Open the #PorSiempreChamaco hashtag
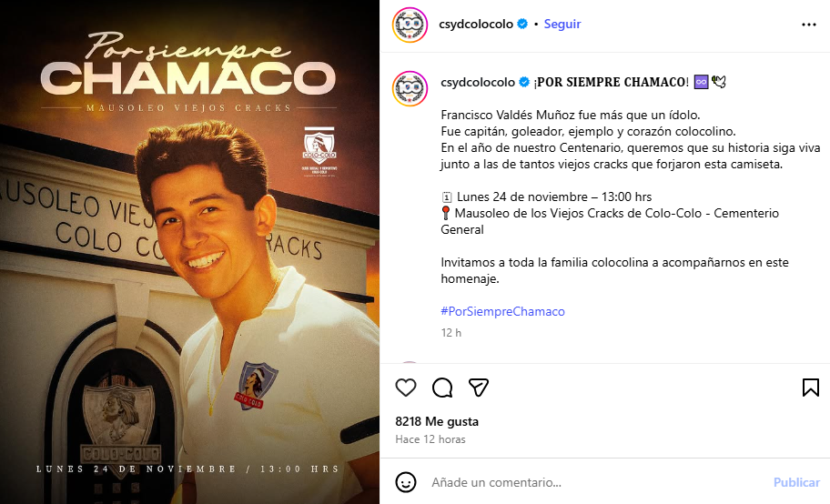Viewport: 830px width, 504px height. [x=503, y=311]
